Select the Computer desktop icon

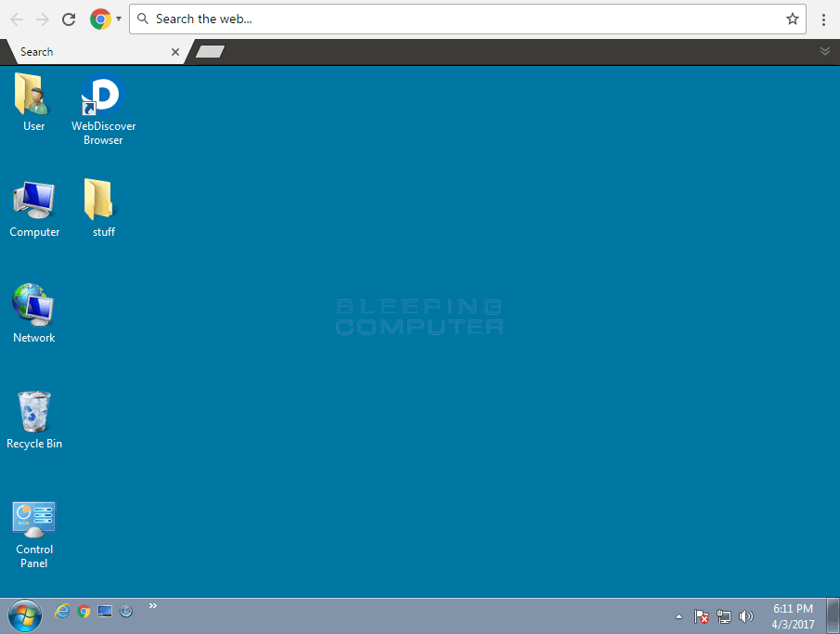pos(34,209)
